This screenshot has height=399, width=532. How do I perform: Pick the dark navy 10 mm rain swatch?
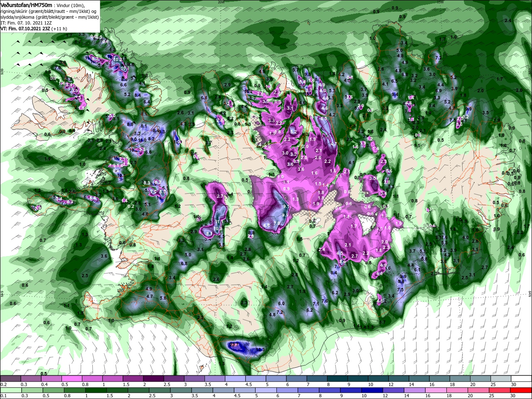click(372, 390)
